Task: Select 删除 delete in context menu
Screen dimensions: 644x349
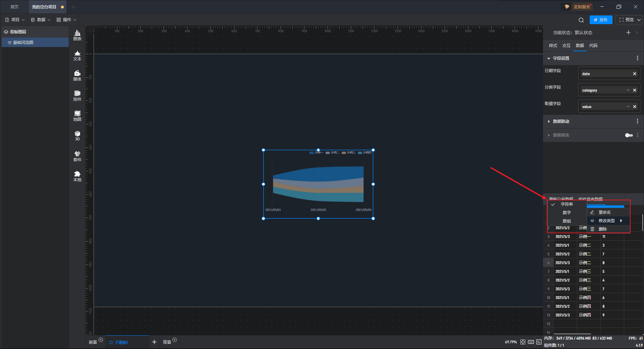Action: point(608,229)
